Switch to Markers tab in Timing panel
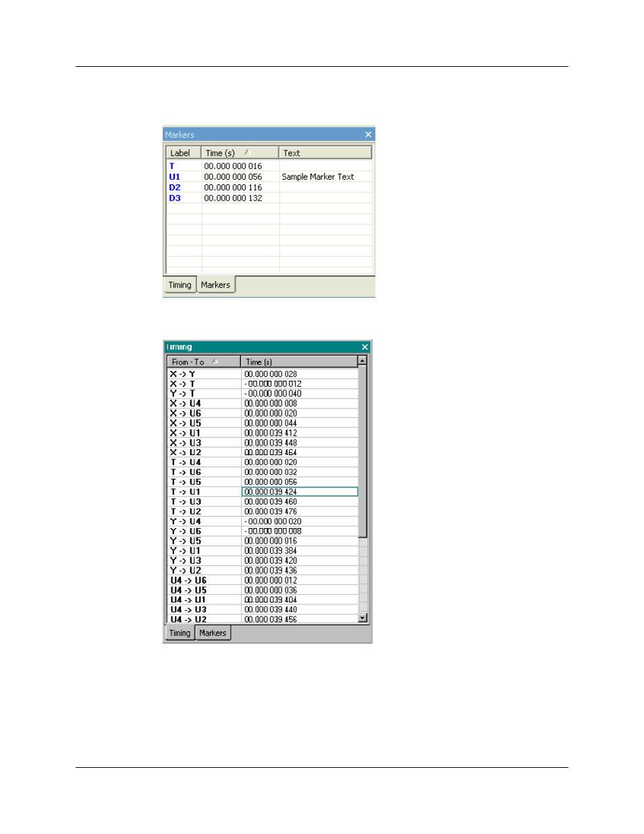The width and height of the screenshot is (644, 834). pyautogui.click(x=213, y=633)
